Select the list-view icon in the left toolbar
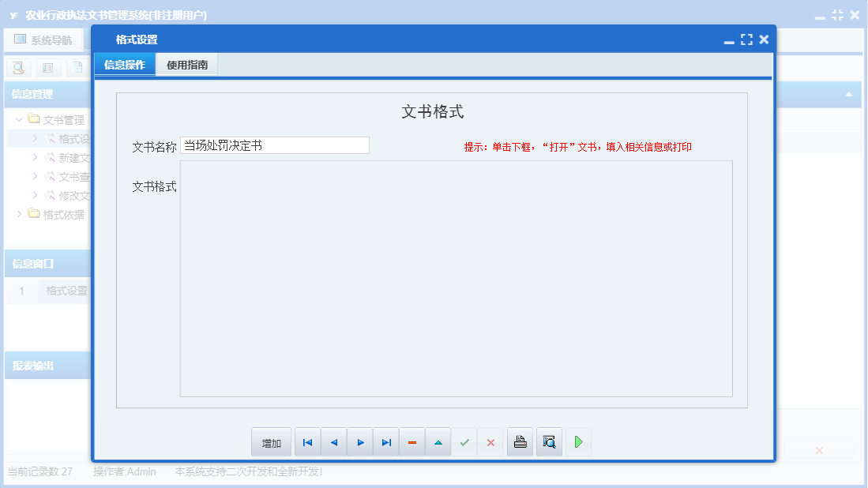The image size is (868, 488). click(x=47, y=68)
